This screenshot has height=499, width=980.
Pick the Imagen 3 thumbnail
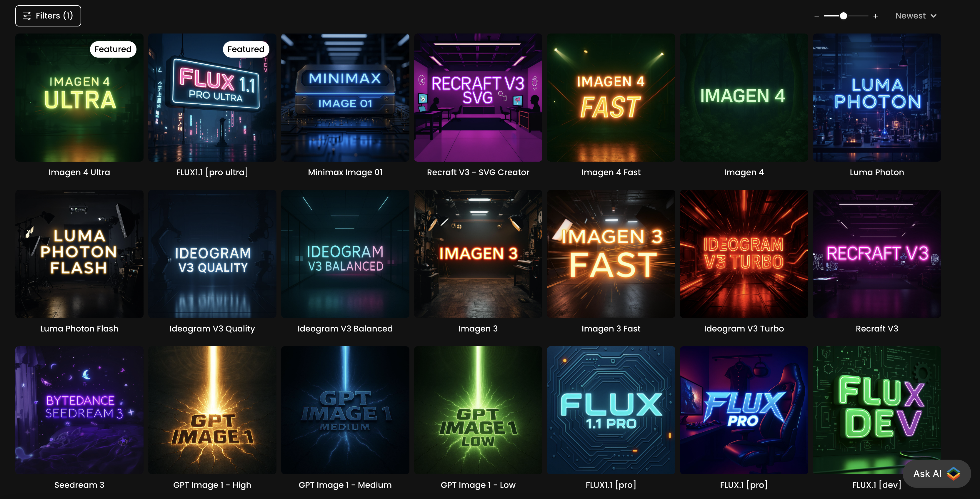tap(478, 254)
